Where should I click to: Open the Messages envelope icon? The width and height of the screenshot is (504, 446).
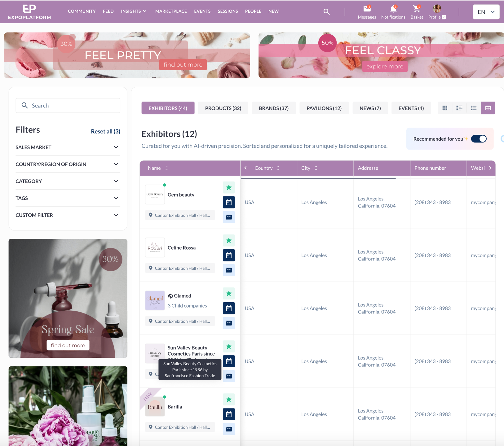[367, 8]
